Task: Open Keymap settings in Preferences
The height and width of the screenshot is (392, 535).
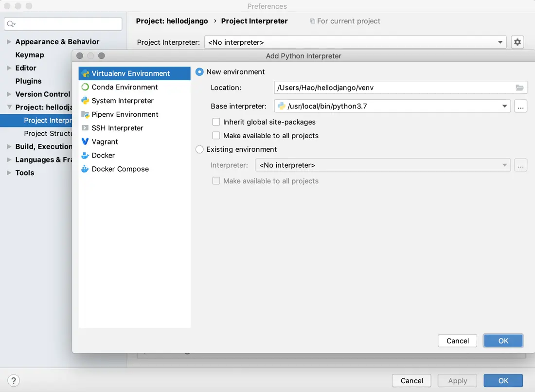Action: coord(30,55)
